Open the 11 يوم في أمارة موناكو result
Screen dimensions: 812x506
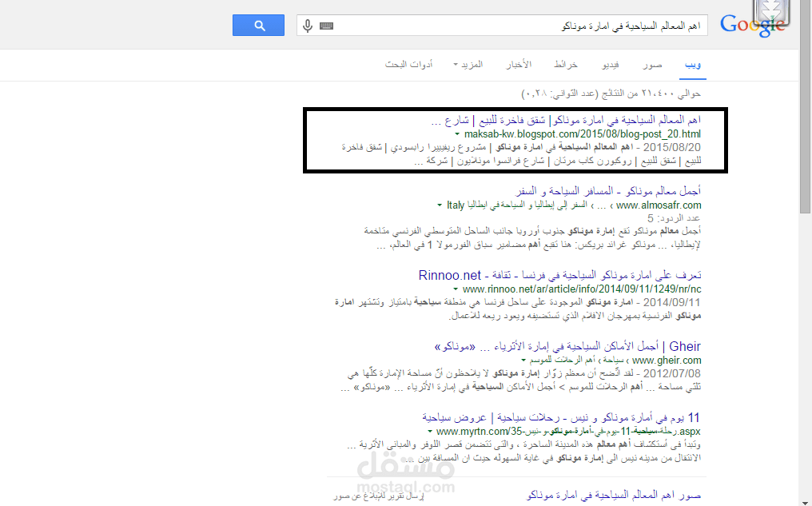[x=561, y=417]
